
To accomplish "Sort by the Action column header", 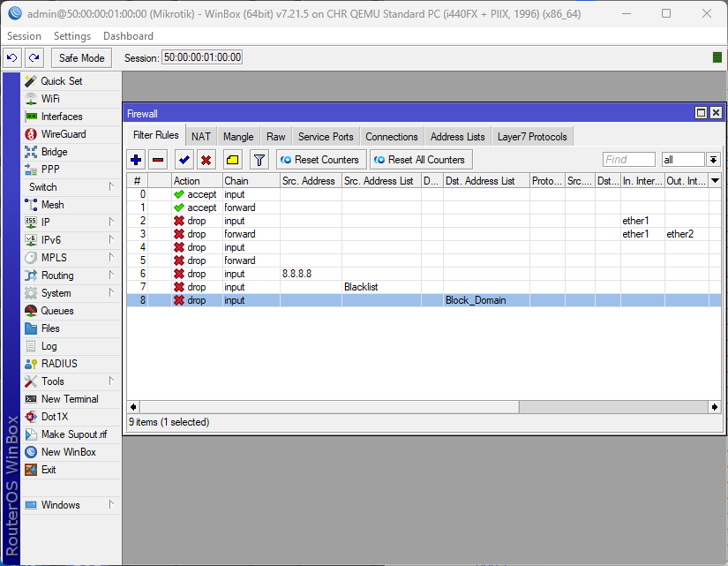I will (197, 181).
